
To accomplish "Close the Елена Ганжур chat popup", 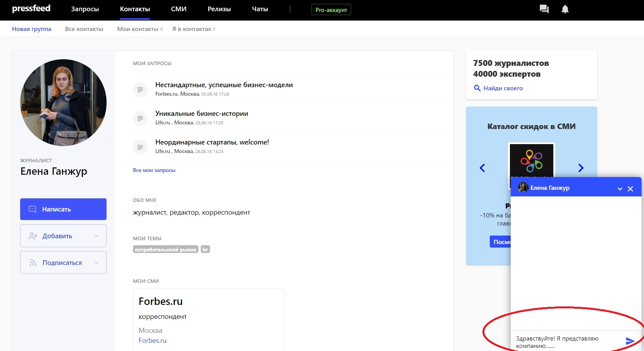I will (x=630, y=189).
